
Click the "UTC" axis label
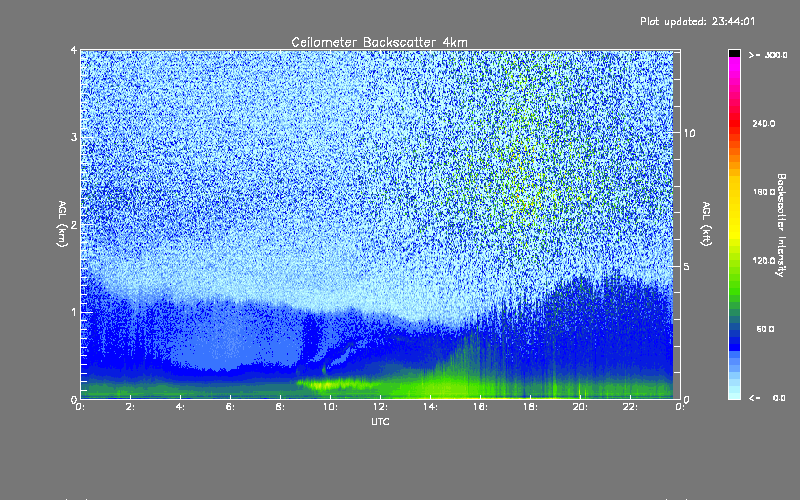380,421
